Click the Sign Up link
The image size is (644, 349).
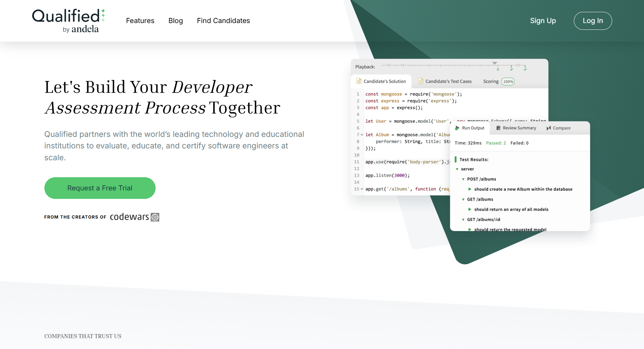pyautogui.click(x=543, y=21)
